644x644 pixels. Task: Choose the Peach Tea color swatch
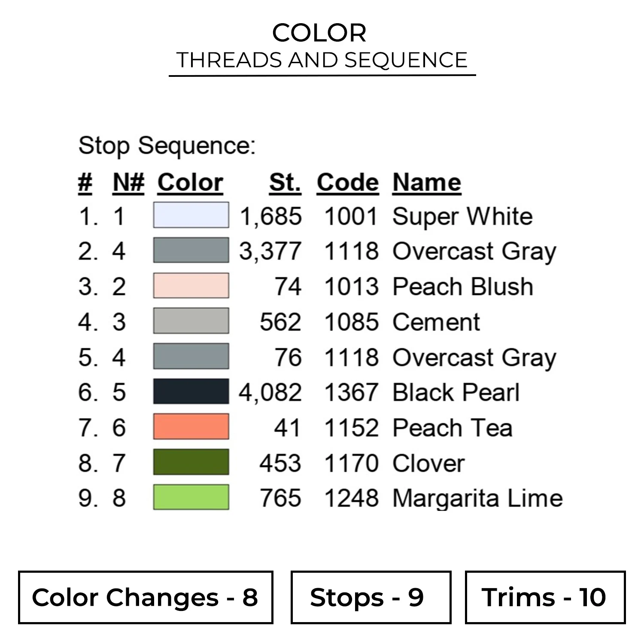[191, 427]
